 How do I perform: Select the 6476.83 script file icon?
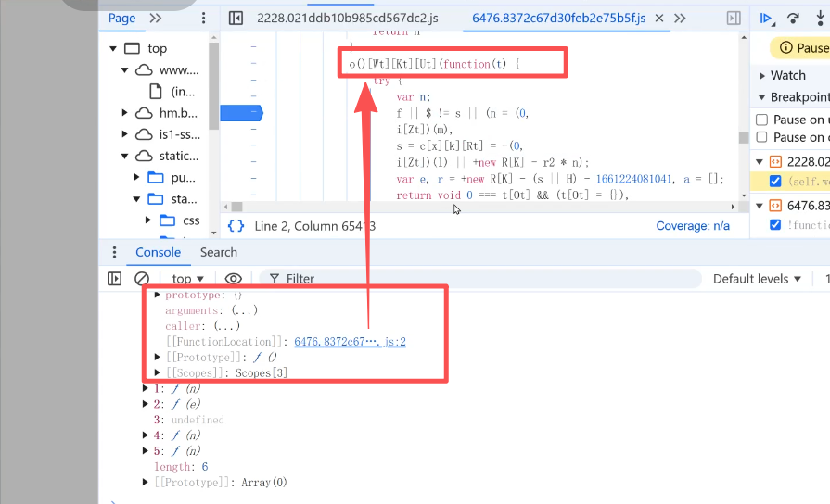coord(775,205)
